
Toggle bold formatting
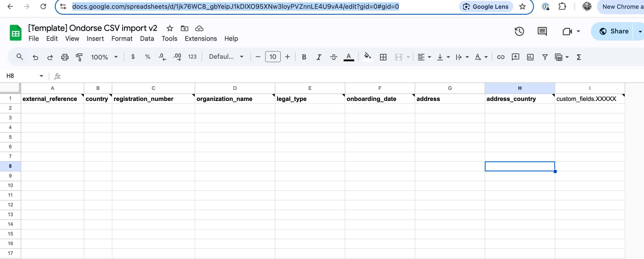pyautogui.click(x=304, y=57)
